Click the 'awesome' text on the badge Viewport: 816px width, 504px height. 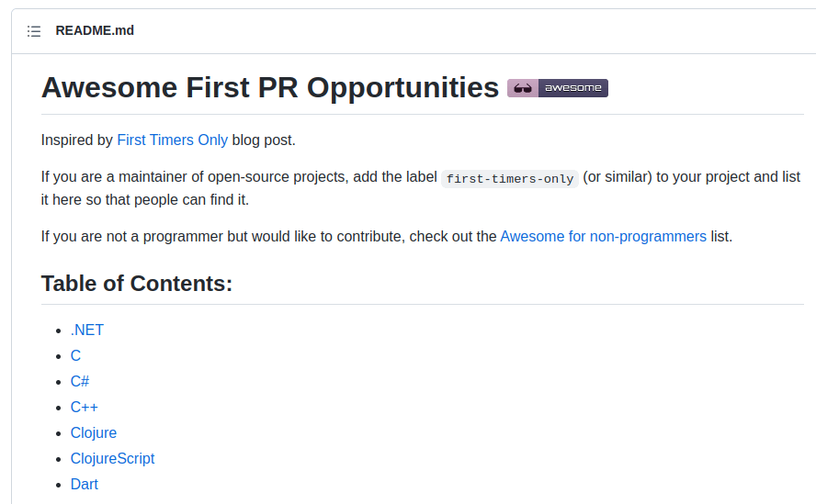point(572,88)
